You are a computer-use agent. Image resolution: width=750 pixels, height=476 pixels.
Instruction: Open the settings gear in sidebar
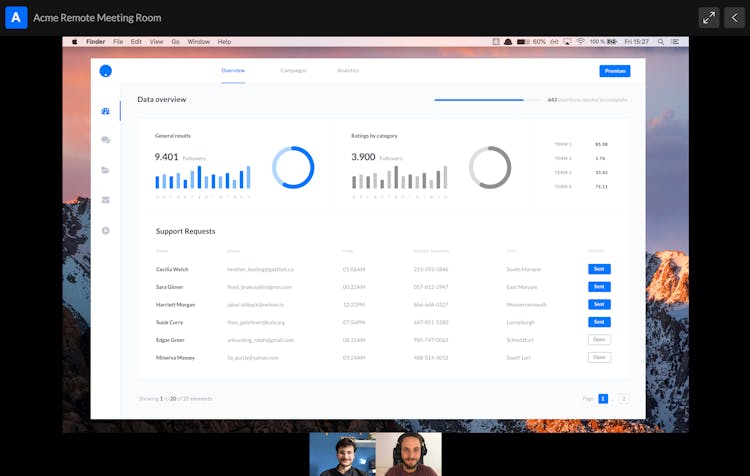tap(106, 230)
